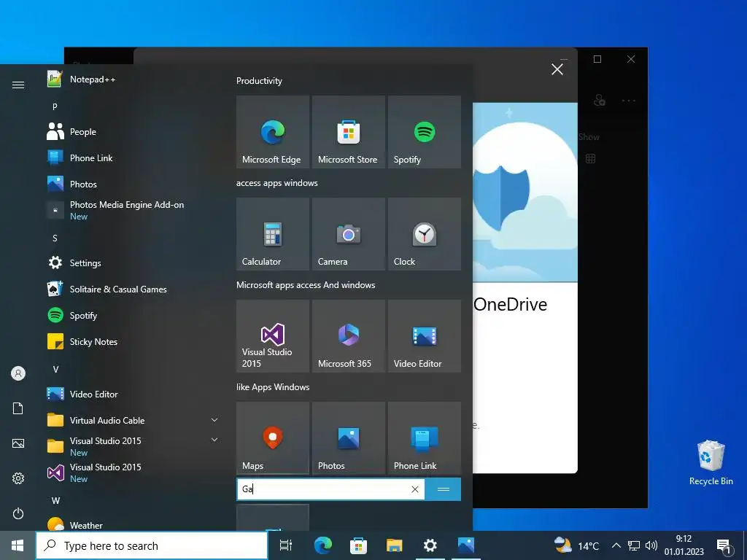747x560 pixels.
Task: Click the Windows Start button
Action: point(18,545)
